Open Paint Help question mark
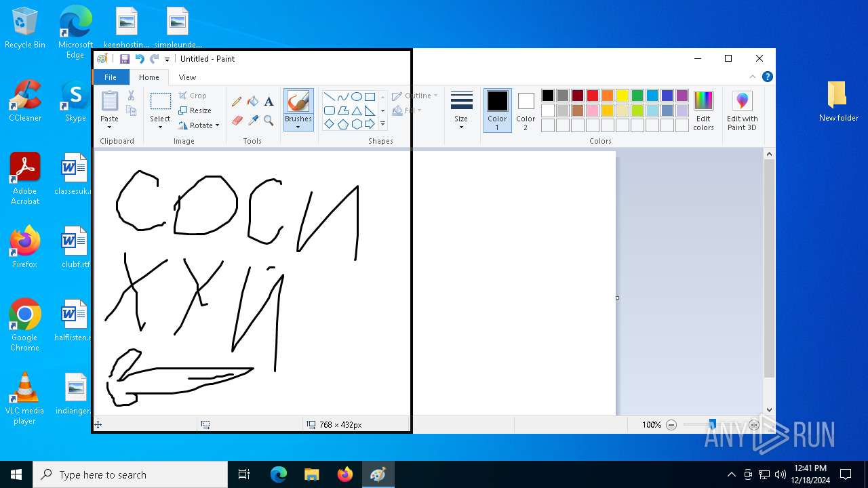Image resolution: width=868 pixels, height=488 pixels. (x=767, y=77)
